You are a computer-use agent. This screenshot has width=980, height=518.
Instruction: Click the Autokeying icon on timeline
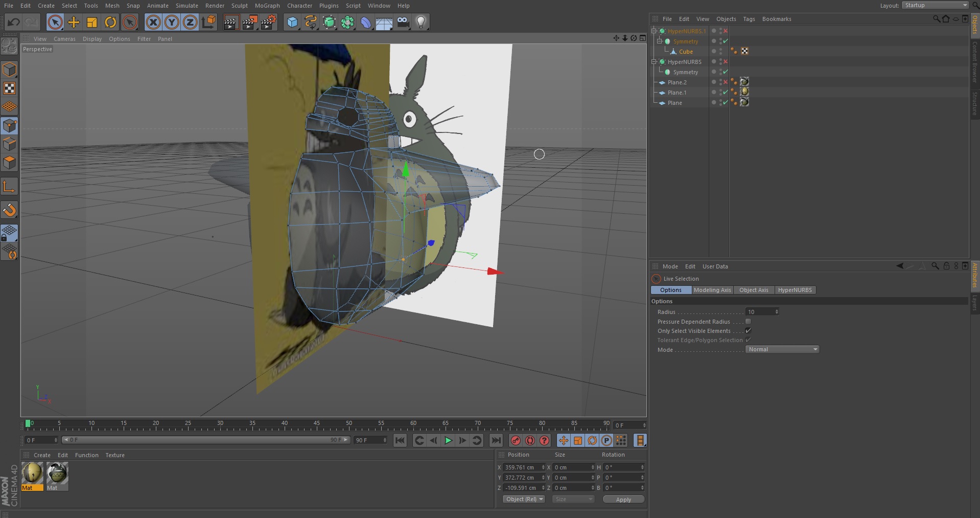point(530,440)
